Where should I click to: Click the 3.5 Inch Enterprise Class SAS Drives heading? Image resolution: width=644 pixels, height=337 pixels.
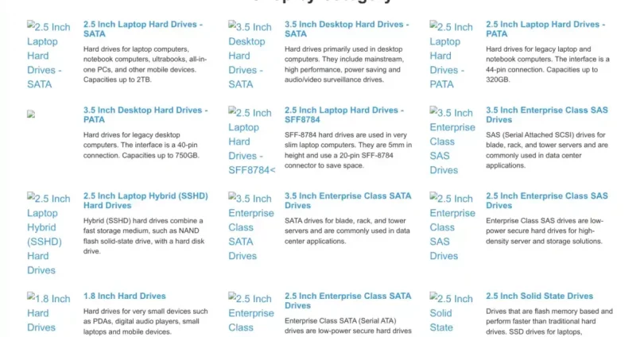pos(547,115)
